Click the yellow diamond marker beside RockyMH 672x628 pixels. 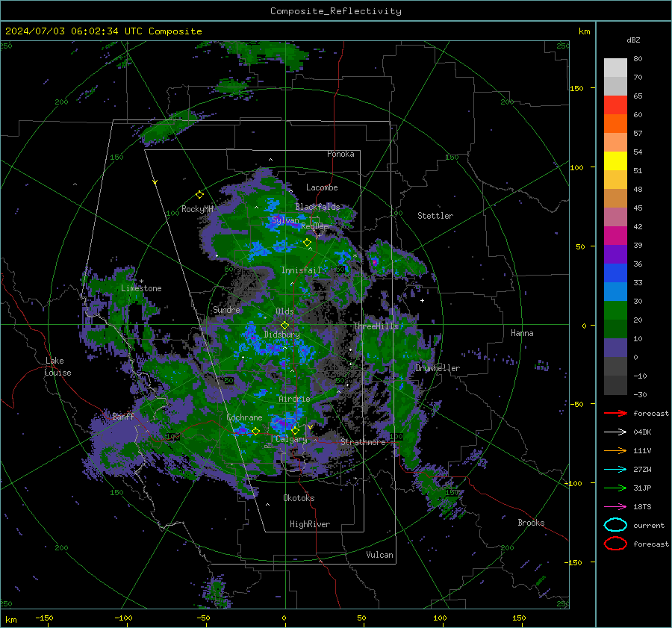pos(199,195)
